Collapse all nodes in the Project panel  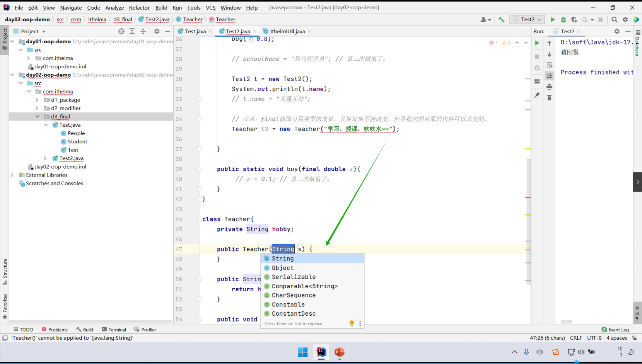[x=143, y=31]
